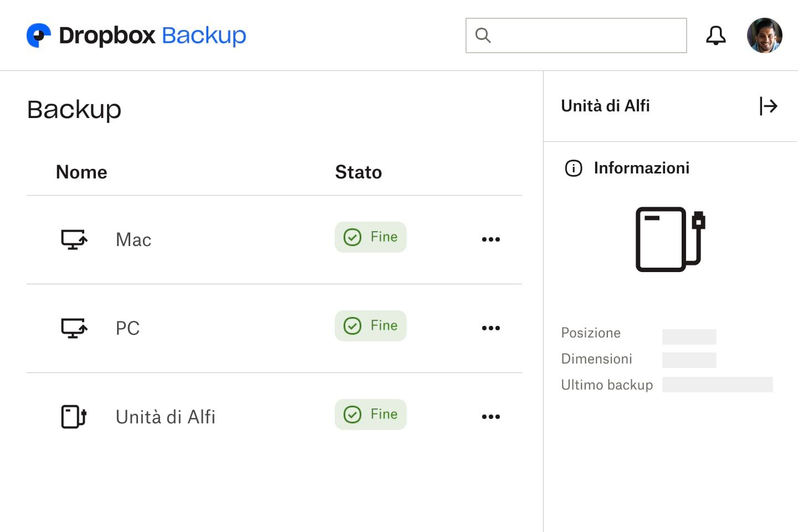Click the Fine status badge for Unità di Alfi
Viewport: 798px width, 532px height.
coord(371,415)
